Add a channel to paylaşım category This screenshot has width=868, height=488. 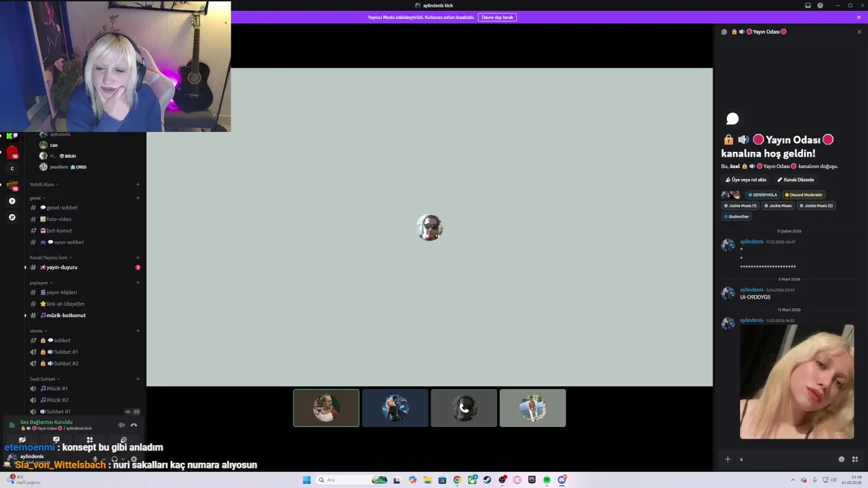pos(138,283)
